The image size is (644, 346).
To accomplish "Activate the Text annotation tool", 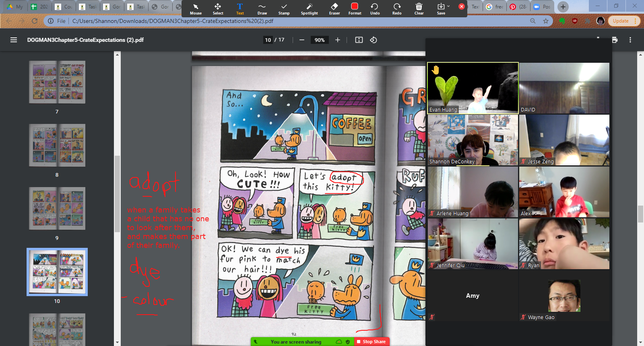I will pyautogui.click(x=240, y=9).
